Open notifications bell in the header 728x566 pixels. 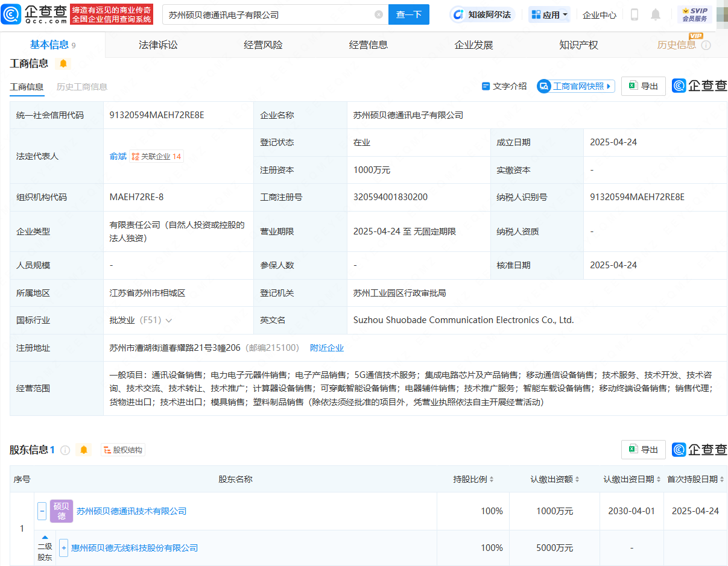click(x=656, y=14)
